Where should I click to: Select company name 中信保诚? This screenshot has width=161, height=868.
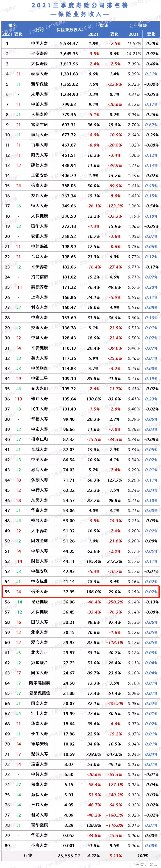point(39,246)
